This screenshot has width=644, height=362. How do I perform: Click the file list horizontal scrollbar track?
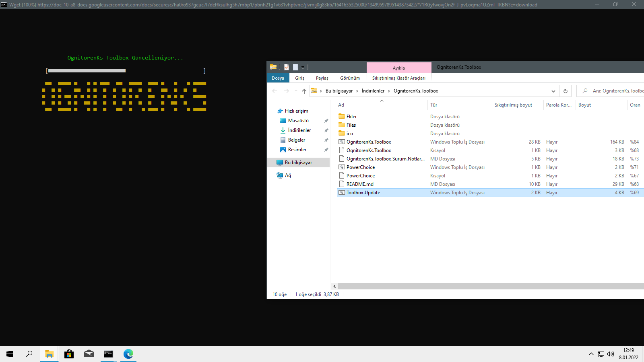[x=491, y=286]
